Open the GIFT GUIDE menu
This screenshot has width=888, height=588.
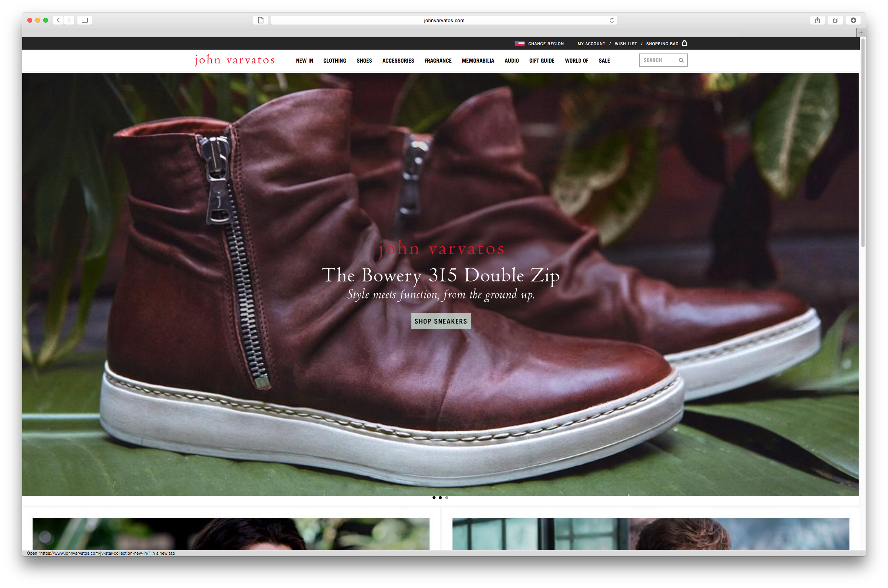[542, 61]
